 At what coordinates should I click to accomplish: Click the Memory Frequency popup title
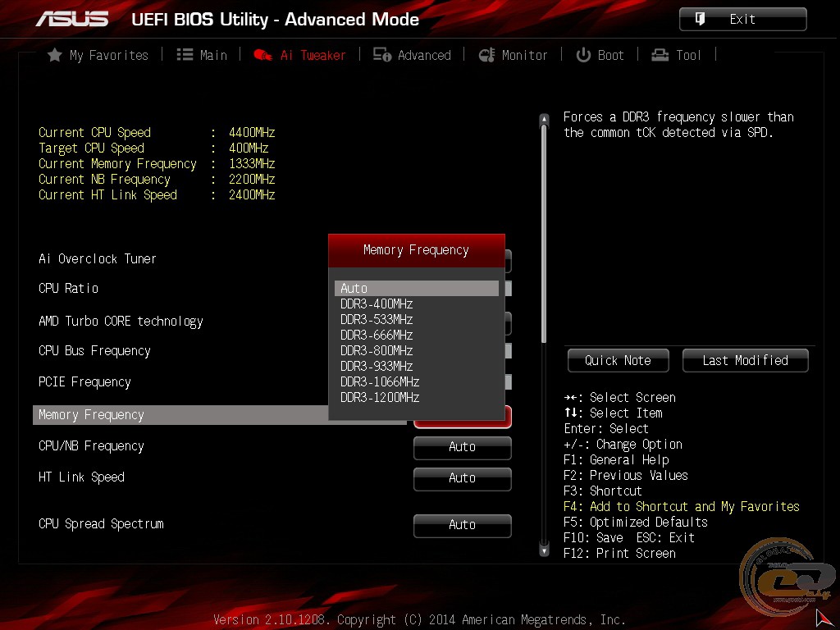(416, 250)
